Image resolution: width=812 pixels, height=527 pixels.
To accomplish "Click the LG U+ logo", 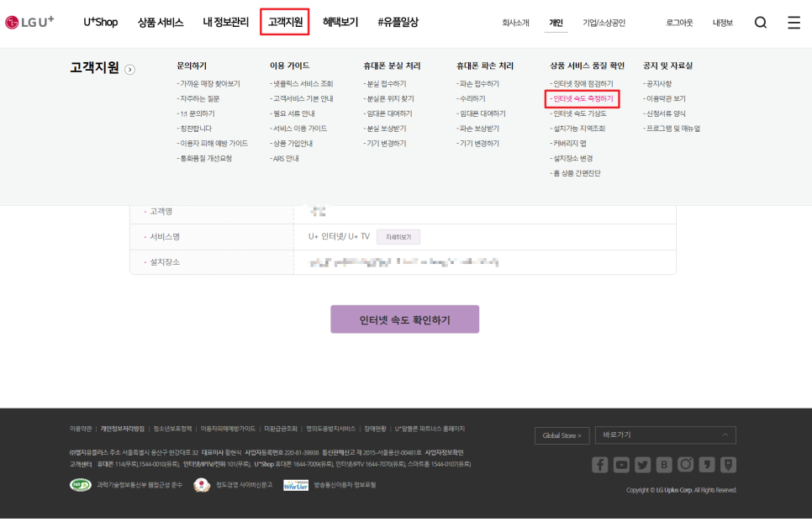I will coord(29,22).
